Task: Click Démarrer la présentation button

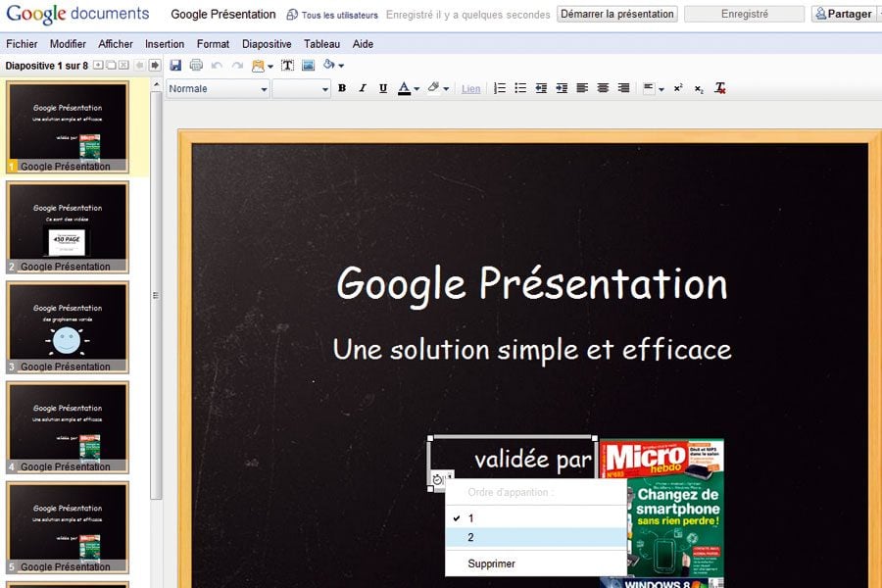Action: pos(617,15)
